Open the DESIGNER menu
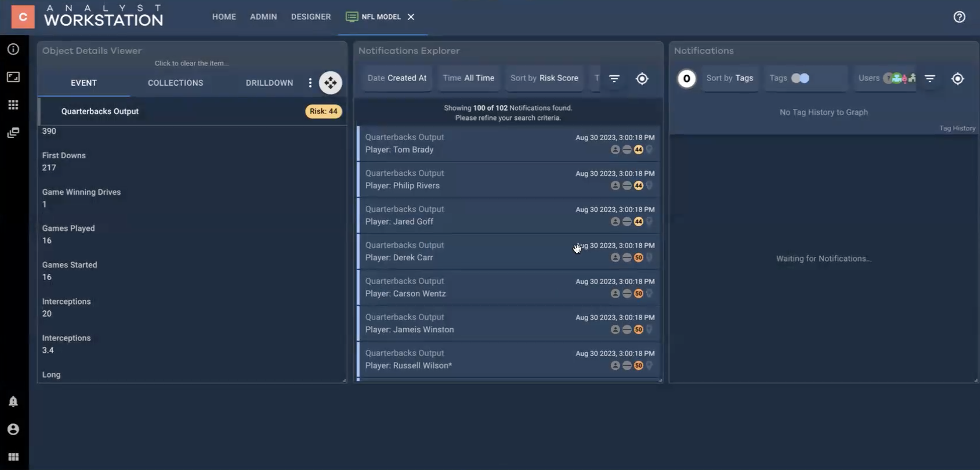The image size is (980, 470). tap(311, 17)
